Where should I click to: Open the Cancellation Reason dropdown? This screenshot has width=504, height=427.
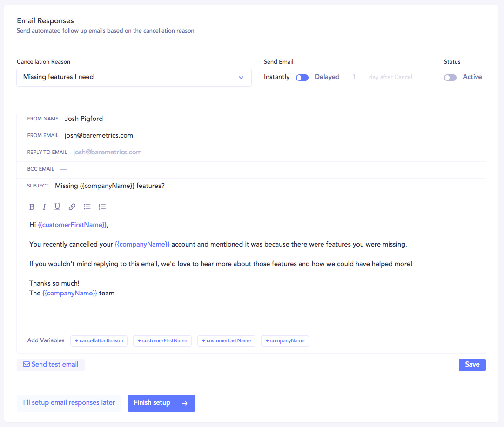[x=134, y=77]
